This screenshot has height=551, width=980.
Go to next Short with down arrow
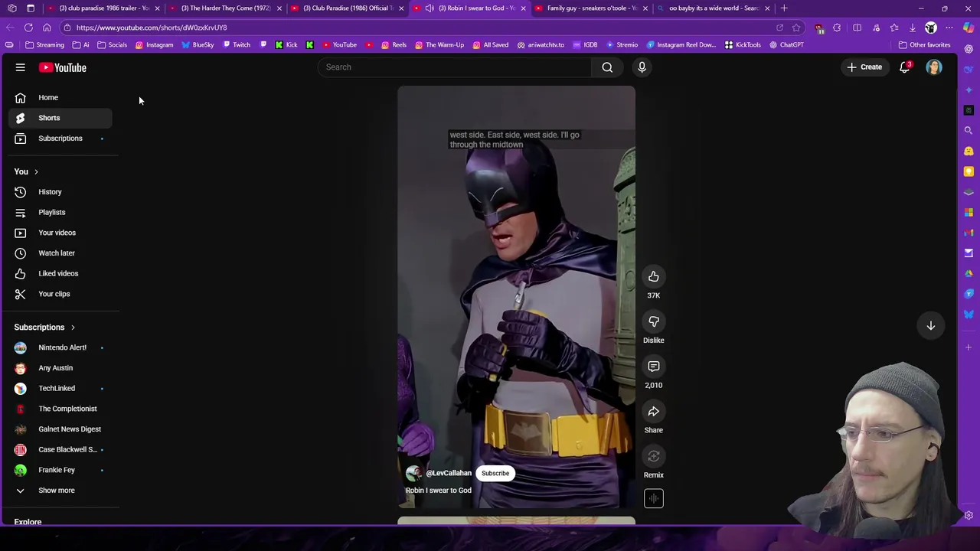point(931,326)
